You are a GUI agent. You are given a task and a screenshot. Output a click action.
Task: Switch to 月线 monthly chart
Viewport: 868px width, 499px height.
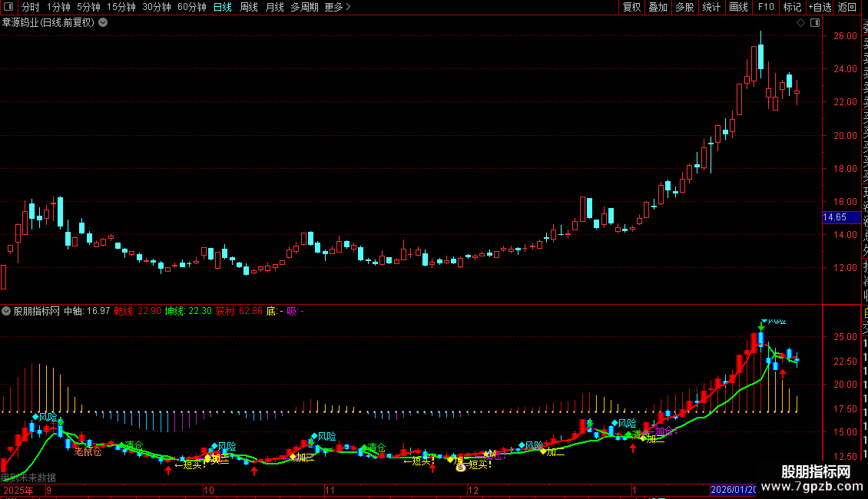(x=274, y=7)
